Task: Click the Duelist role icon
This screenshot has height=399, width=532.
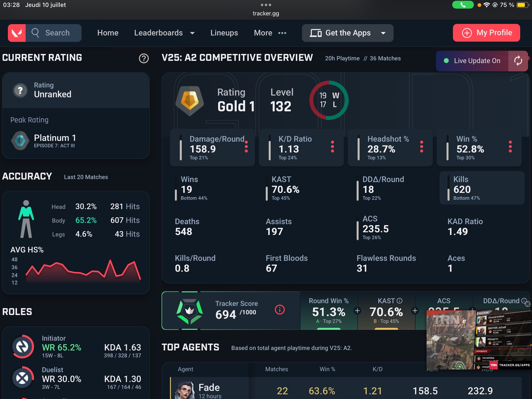Action: 22,378
